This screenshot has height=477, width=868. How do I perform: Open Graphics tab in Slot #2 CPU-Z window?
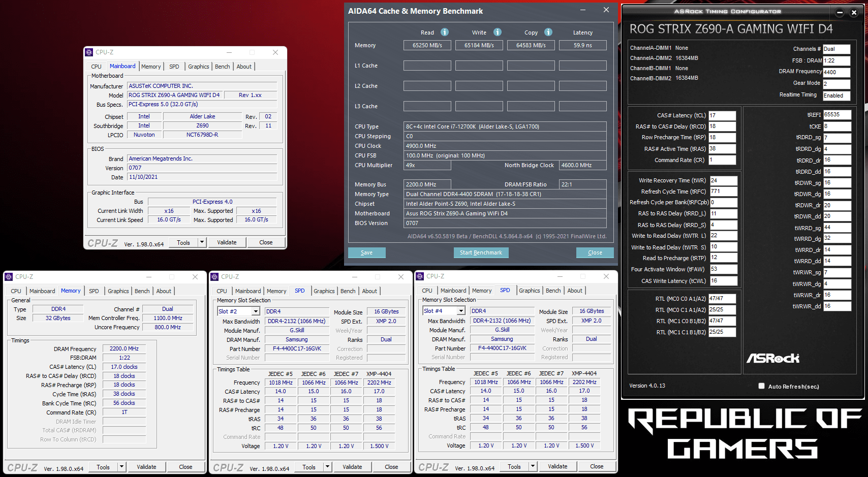pyautogui.click(x=324, y=291)
